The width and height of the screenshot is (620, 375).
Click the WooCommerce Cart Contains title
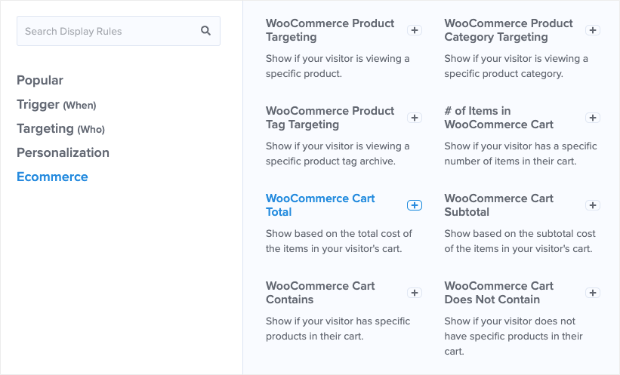pyautogui.click(x=320, y=292)
